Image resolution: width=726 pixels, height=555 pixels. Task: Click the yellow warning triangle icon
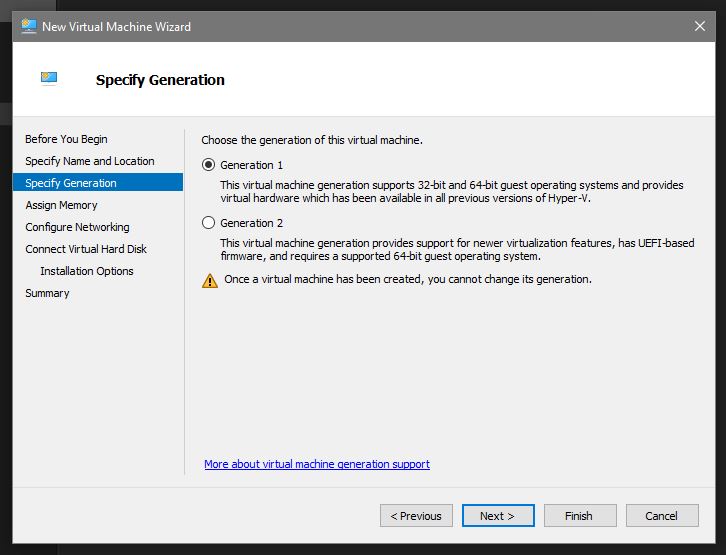pyautogui.click(x=209, y=280)
